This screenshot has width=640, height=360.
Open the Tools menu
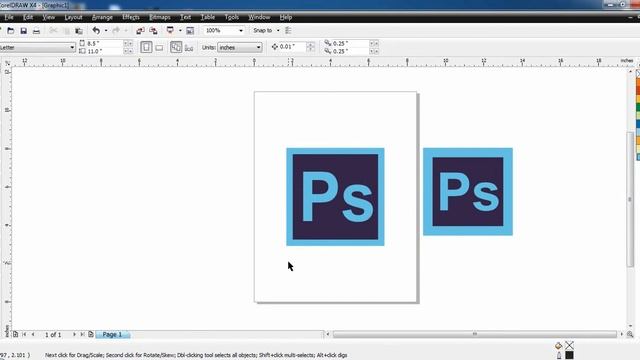[x=231, y=17]
